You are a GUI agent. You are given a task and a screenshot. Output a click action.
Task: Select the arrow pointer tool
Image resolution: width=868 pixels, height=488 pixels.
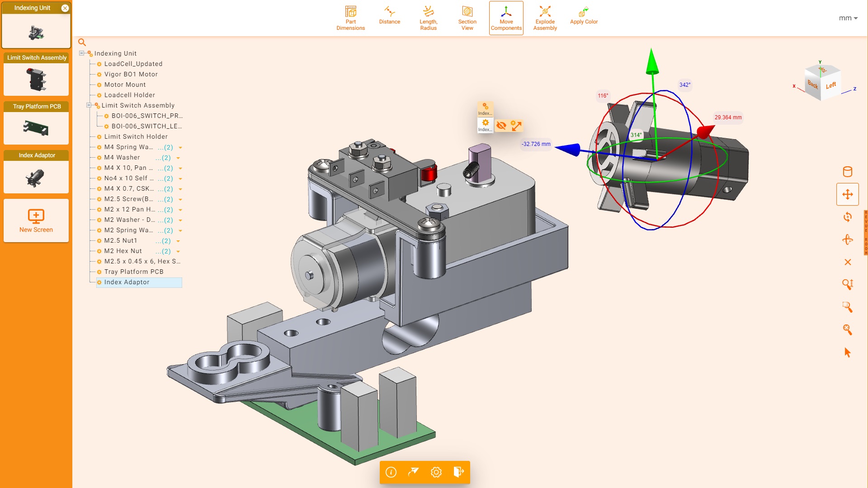click(x=848, y=352)
